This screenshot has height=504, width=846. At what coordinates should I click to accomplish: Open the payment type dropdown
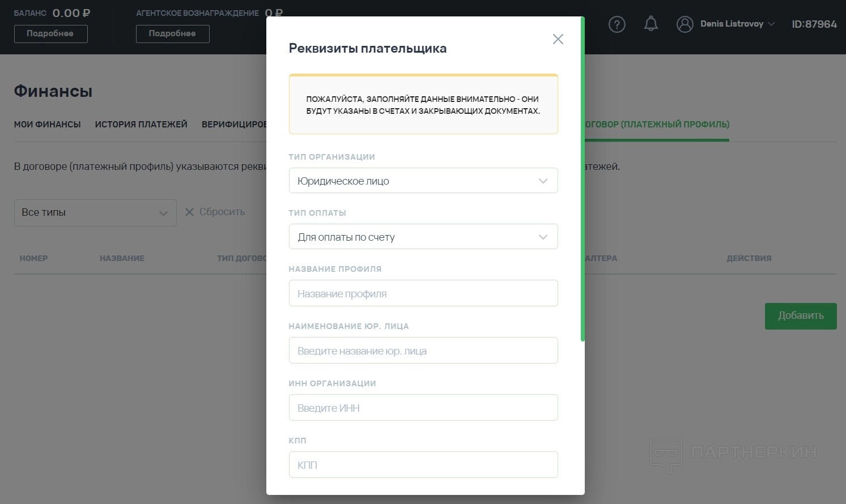(423, 237)
